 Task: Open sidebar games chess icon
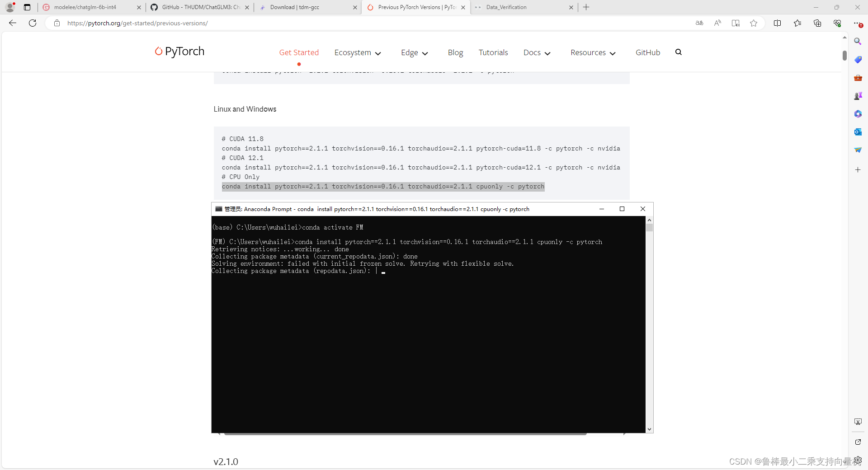click(x=858, y=96)
